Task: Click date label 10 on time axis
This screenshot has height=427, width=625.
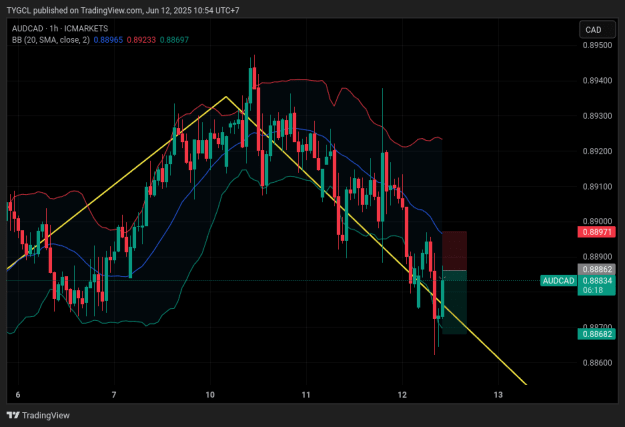Action: (210, 395)
